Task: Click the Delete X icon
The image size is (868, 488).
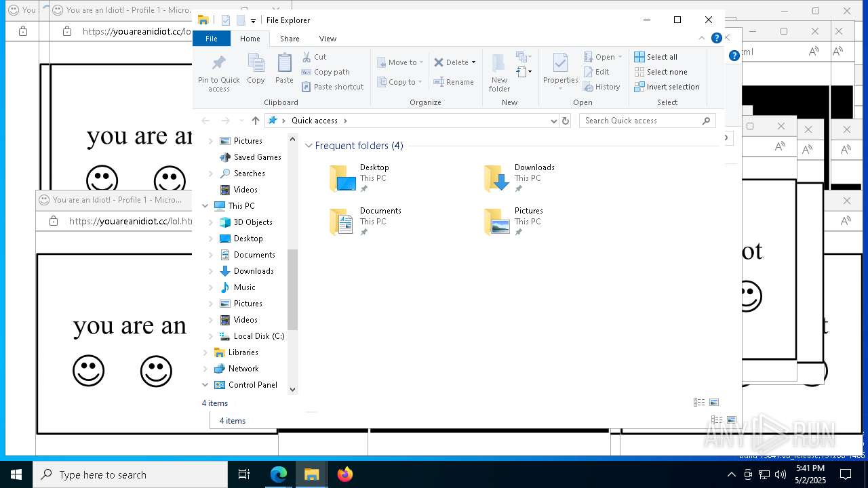Action: coord(439,62)
